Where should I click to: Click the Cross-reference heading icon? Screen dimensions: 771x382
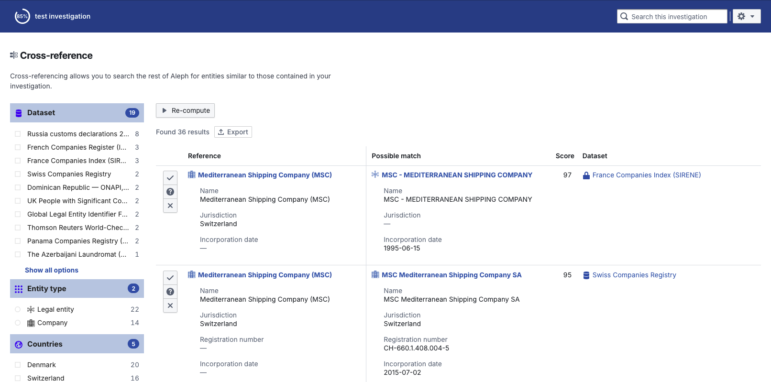point(14,56)
